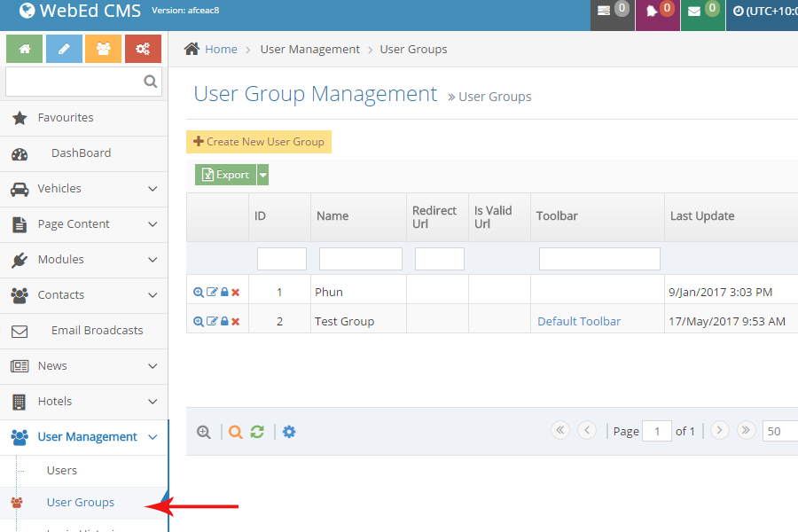Click the Name filter input field
The height and width of the screenshot is (532, 798).
tap(360, 258)
